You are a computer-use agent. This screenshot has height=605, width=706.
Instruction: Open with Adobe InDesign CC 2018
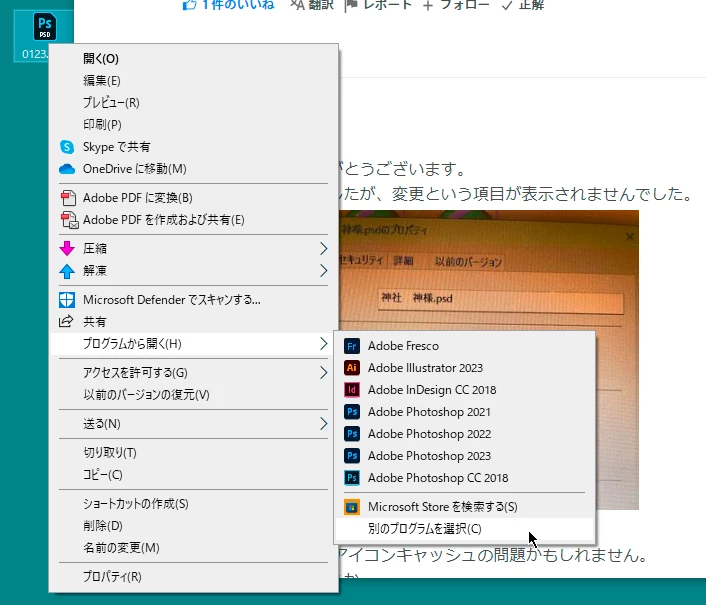click(465, 390)
